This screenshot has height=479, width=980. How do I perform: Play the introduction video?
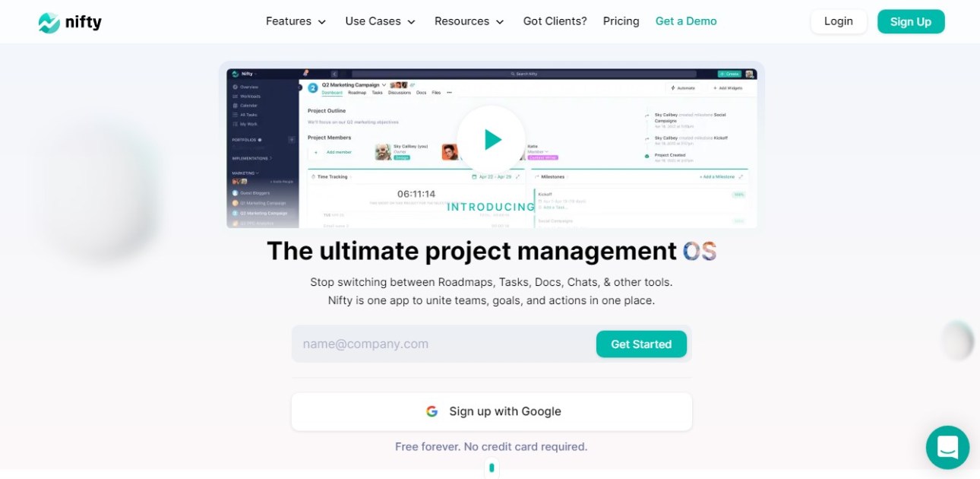click(x=492, y=139)
